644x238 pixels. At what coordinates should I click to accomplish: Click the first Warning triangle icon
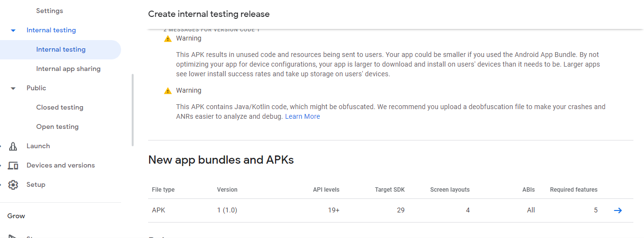[168, 39]
